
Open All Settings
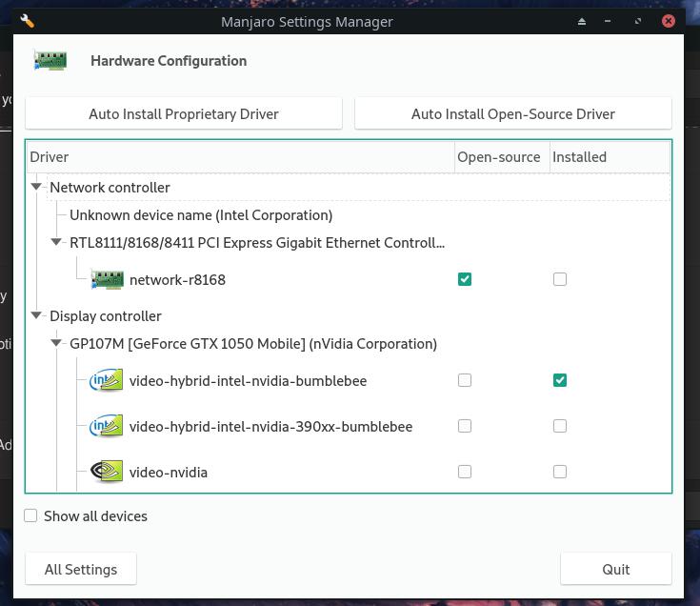click(81, 569)
